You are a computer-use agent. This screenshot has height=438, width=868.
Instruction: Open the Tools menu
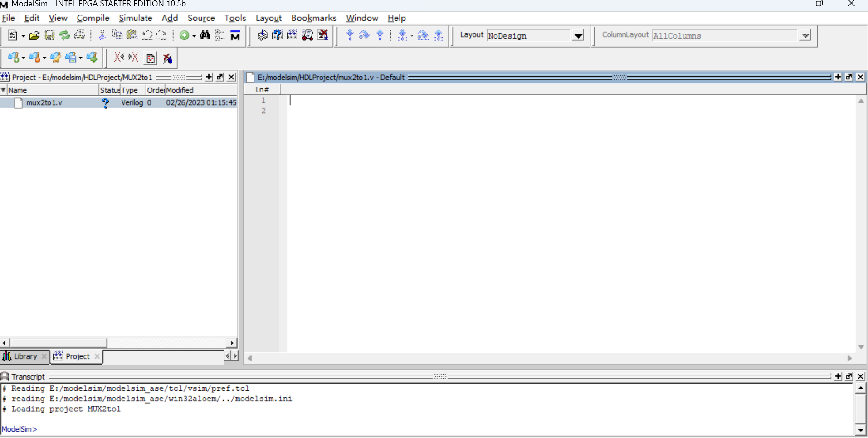tap(235, 18)
